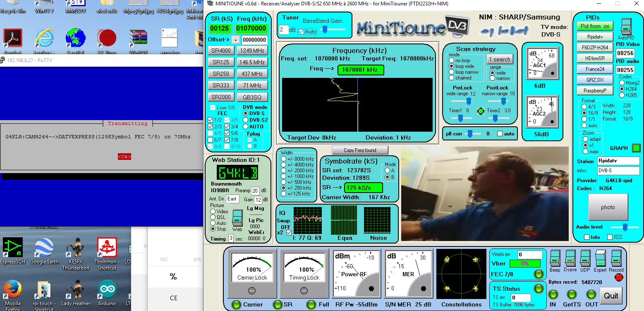Click the France24 PID preset
Viewport: 644px width, 311px height.
click(596, 69)
